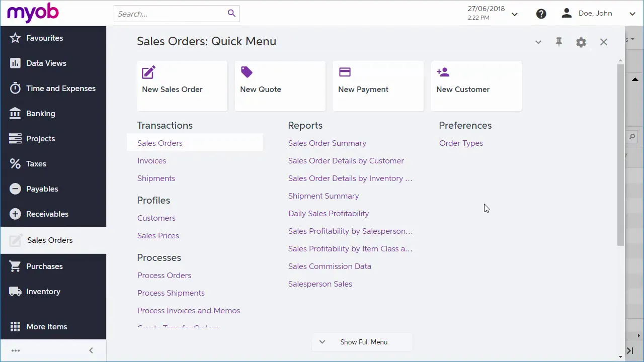
Task: Click the Inventory truck icon
Action: pyautogui.click(x=15, y=292)
